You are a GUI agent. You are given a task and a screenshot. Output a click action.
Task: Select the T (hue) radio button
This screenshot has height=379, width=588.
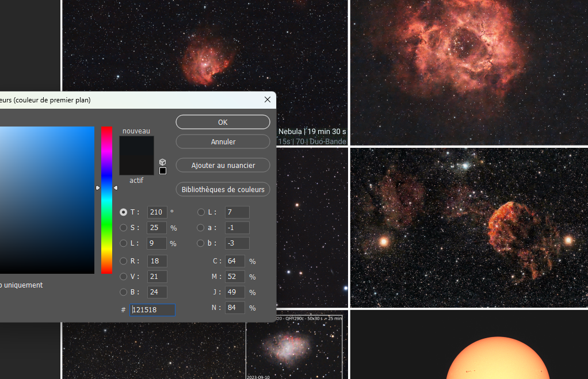click(123, 212)
